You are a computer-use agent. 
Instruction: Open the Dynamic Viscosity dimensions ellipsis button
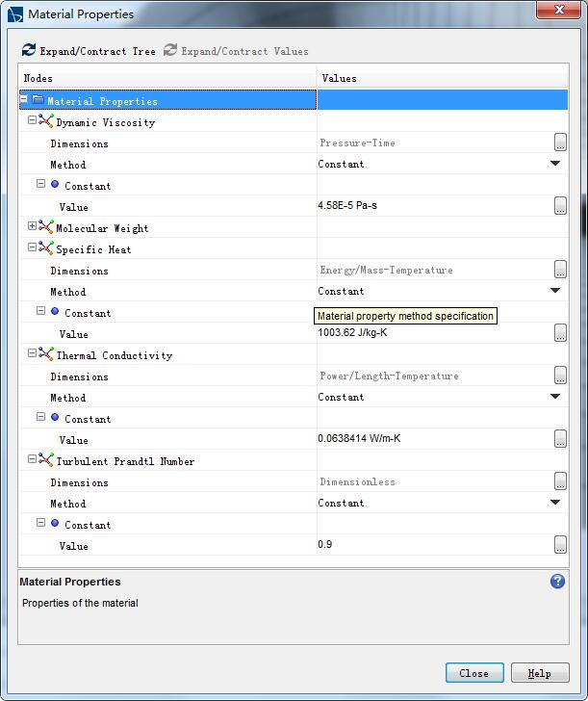(560, 143)
